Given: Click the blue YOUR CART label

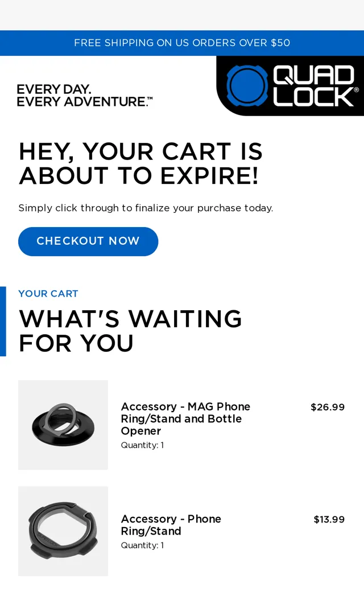Looking at the screenshot, I should [48, 293].
